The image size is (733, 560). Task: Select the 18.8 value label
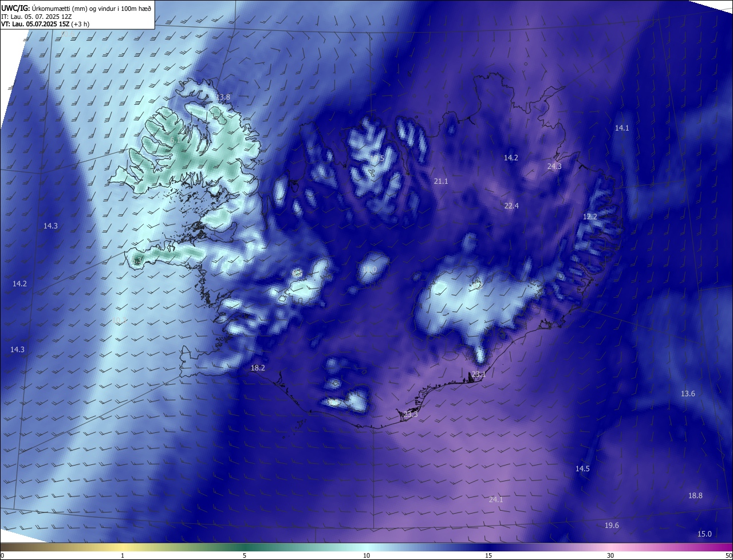[695, 496]
